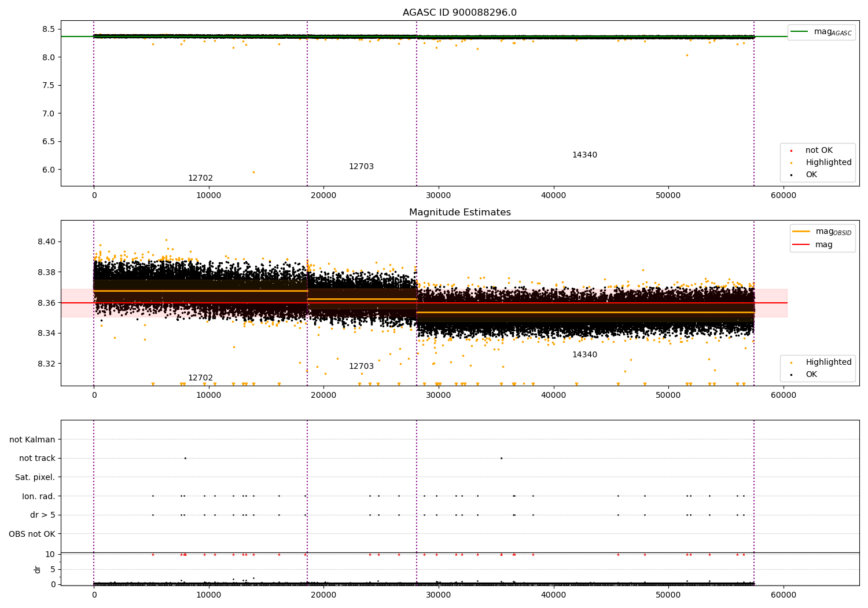Click the 50000 x-tick under Magnitude Estimates plot

[668, 395]
